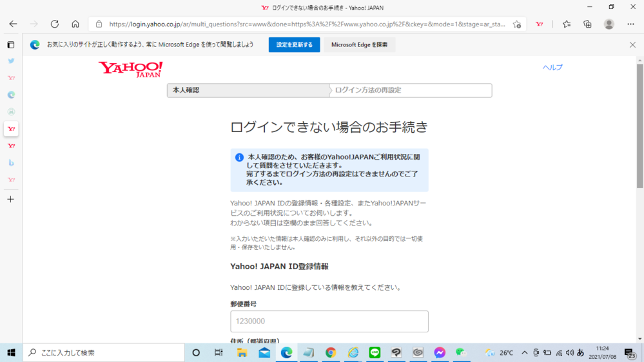The image size is (644, 362).
Task: Open the black loop-logo app icon on taskbar
Action: (x=396, y=352)
